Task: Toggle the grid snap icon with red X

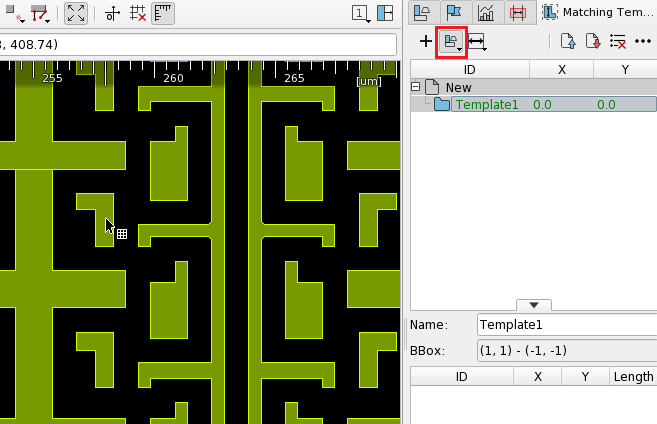Action: [x=137, y=13]
